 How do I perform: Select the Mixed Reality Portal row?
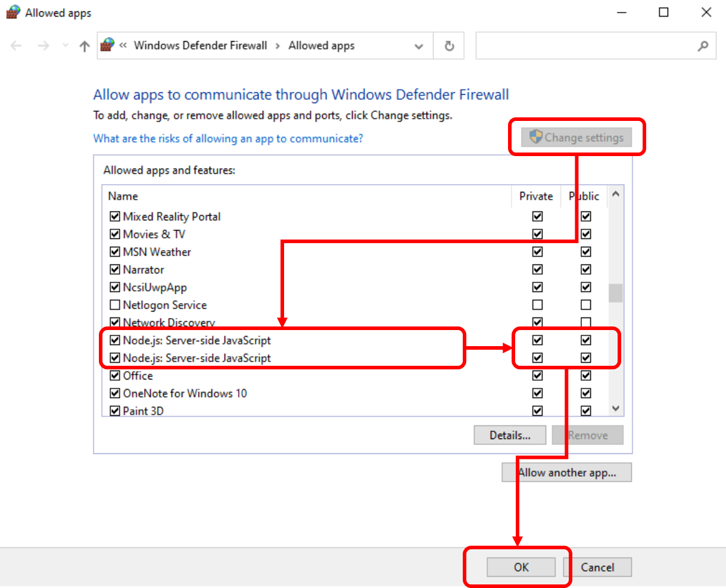tap(172, 216)
